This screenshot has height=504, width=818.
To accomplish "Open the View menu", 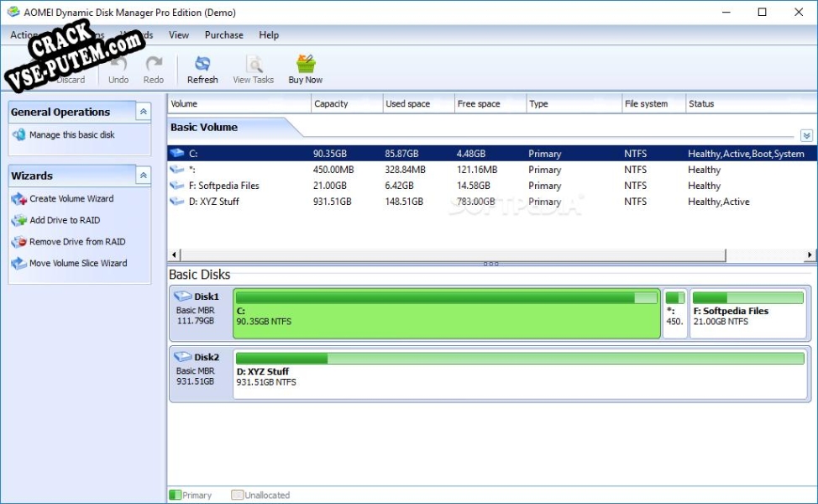I will [x=178, y=35].
